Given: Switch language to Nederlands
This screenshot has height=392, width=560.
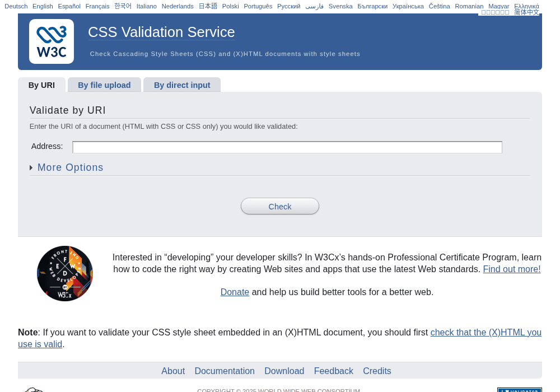Looking at the screenshot, I should 178,6.
